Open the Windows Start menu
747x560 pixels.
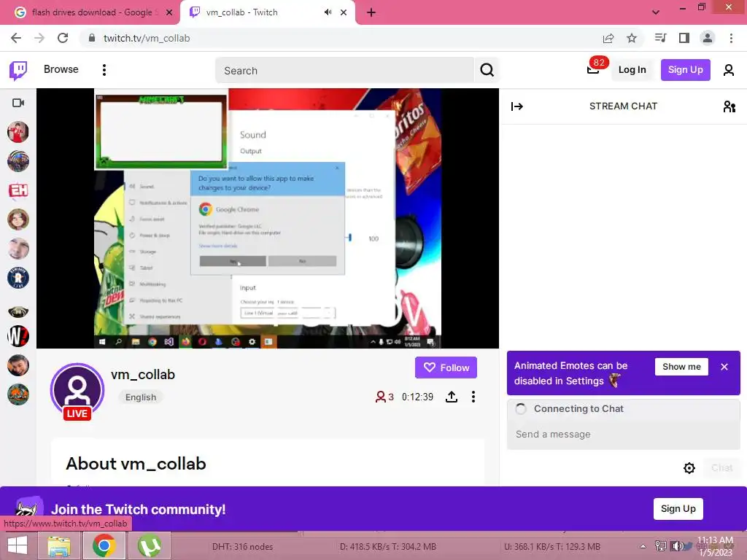pos(18,545)
